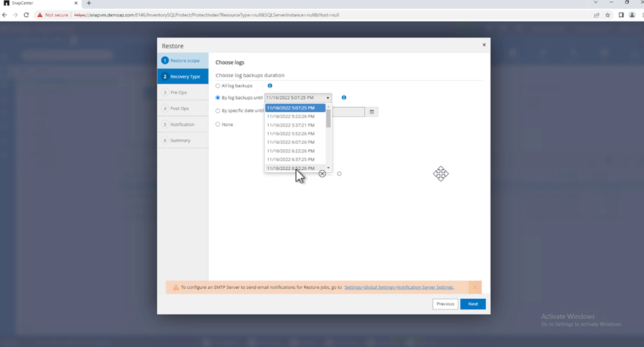Image resolution: width=644 pixels, height=347 pixels.
Task: Click the Previous button
Action: tap(445, 304)
